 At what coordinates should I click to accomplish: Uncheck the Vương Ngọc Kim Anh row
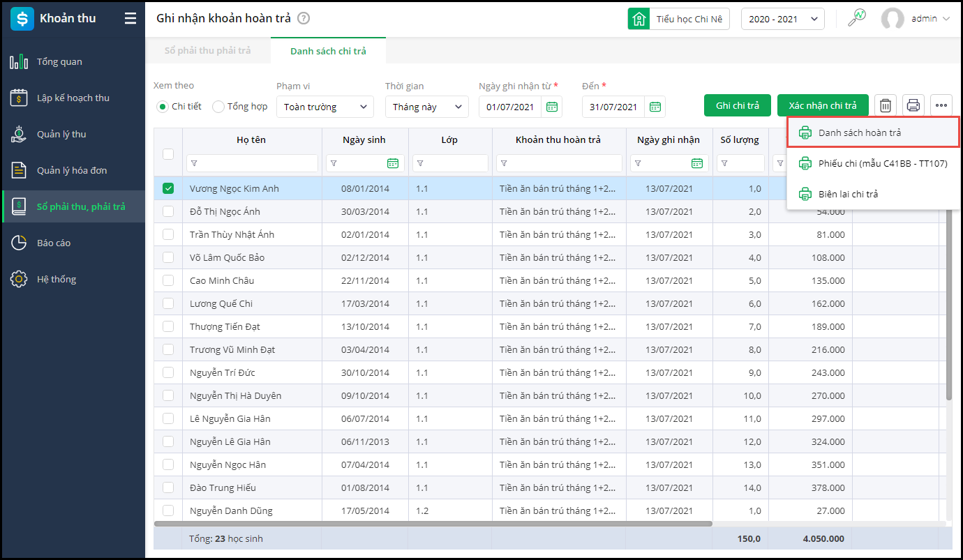click(x=168, y=188)
